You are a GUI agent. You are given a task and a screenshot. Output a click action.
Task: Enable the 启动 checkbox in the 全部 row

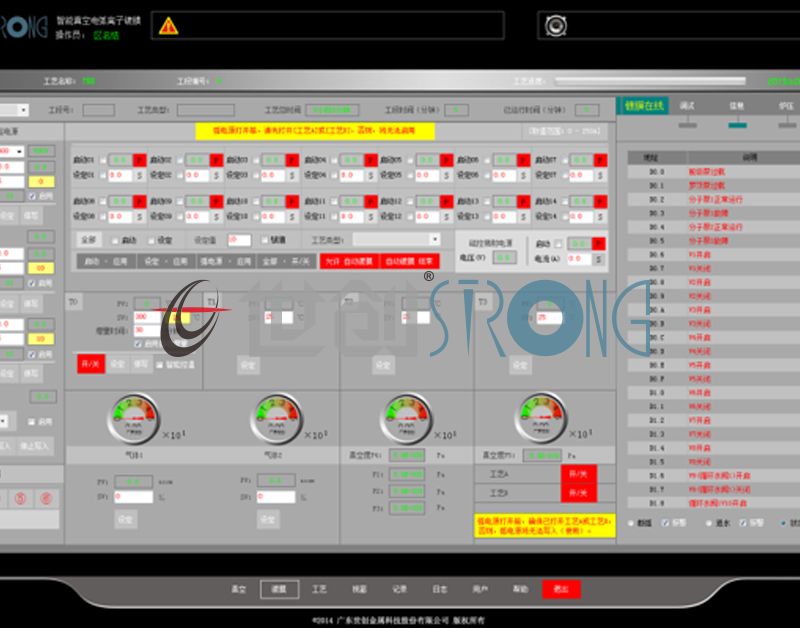point(115,240)
